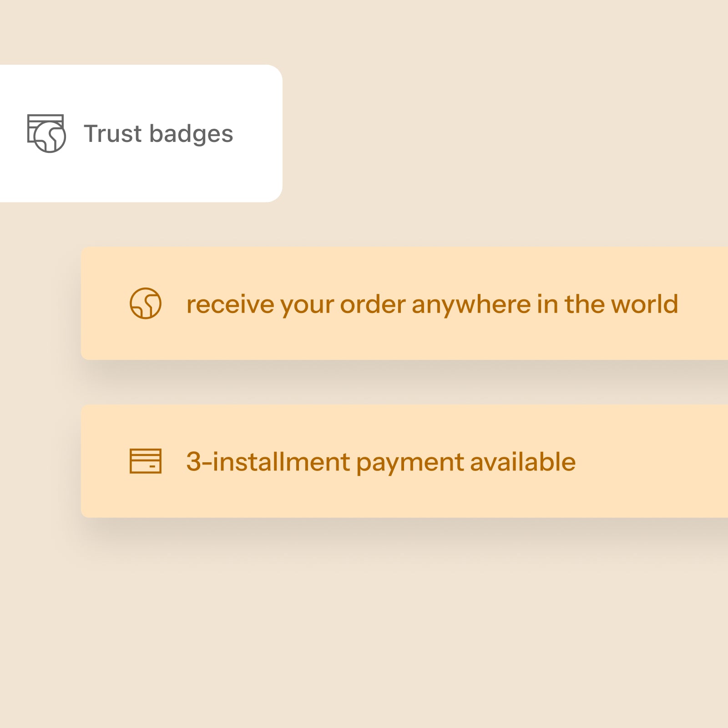Screen dimensions: 728x728
Task: Click '3-installment' at start of second badge
Action: tap(268, 462)
